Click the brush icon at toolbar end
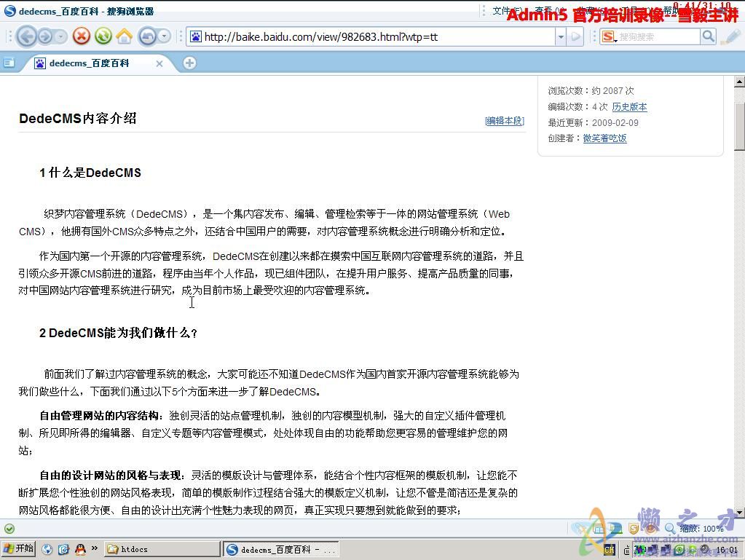Screen dimensions: 745x560 tap(731, 36)
